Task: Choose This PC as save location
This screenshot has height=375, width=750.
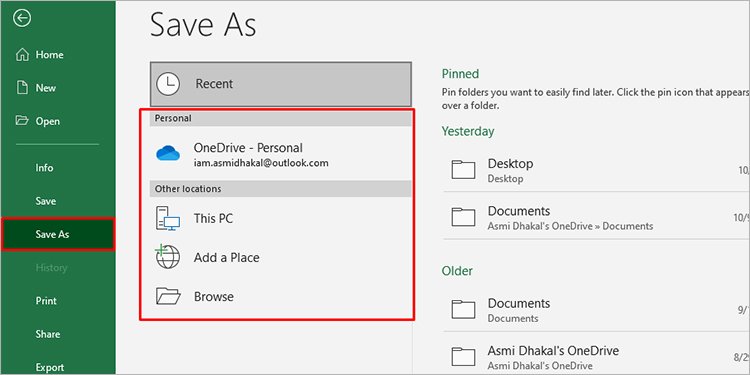Action: point(281,219)
